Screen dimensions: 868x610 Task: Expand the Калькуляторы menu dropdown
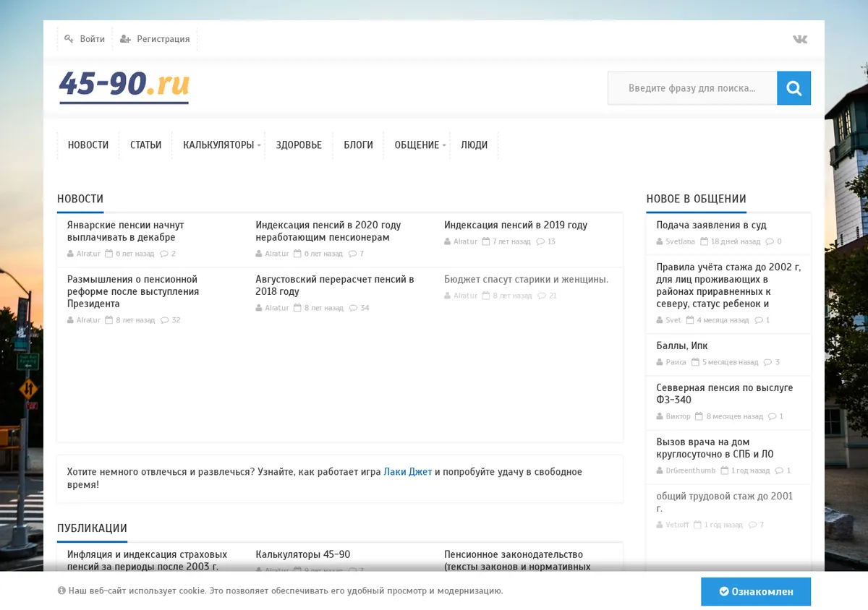(x=222, y=145)
